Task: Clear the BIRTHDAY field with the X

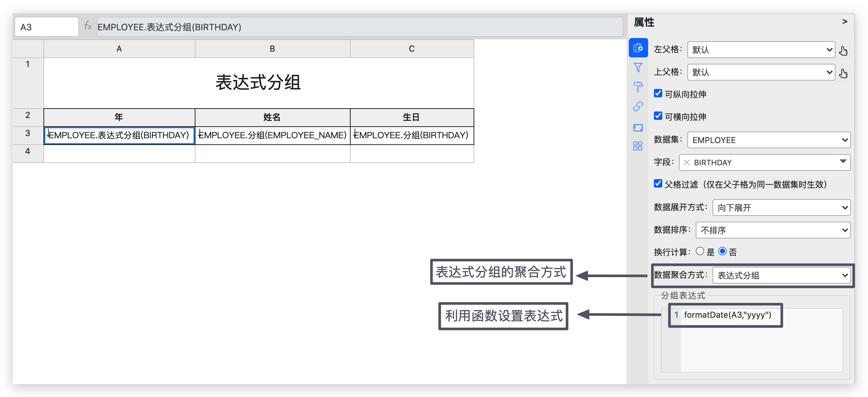Action: click(x=686, y=163)
